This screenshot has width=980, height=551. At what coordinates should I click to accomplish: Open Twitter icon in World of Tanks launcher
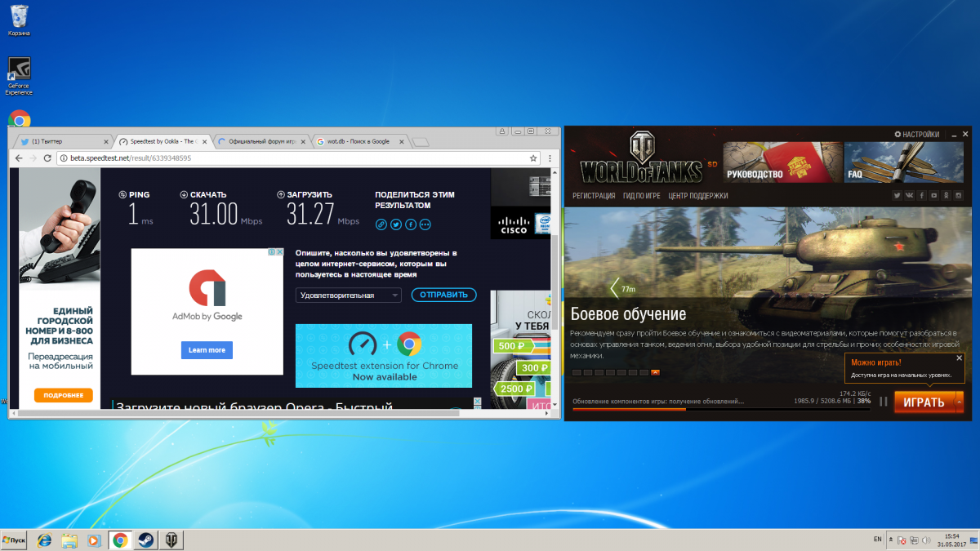pos(897,195)
